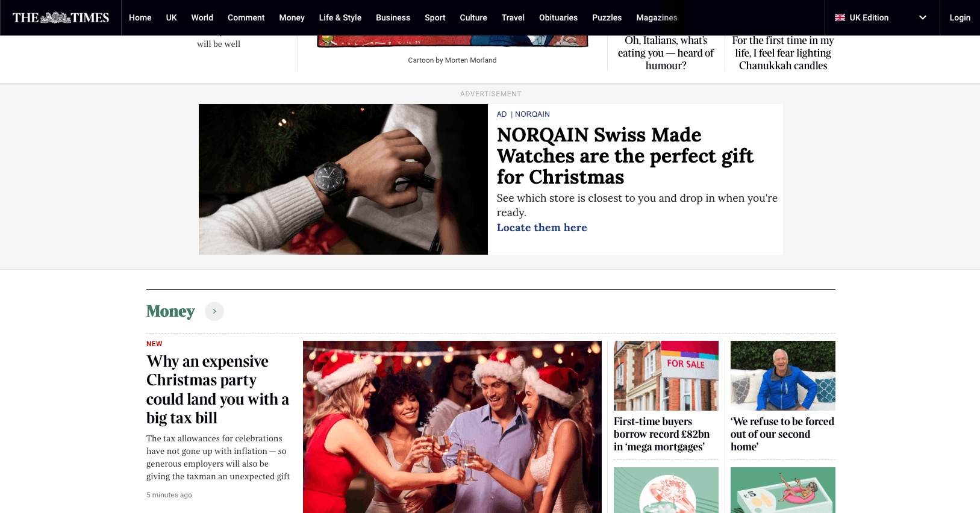The image size is (980, 513).
Task: Click the Money section heading
Action: 170,311
